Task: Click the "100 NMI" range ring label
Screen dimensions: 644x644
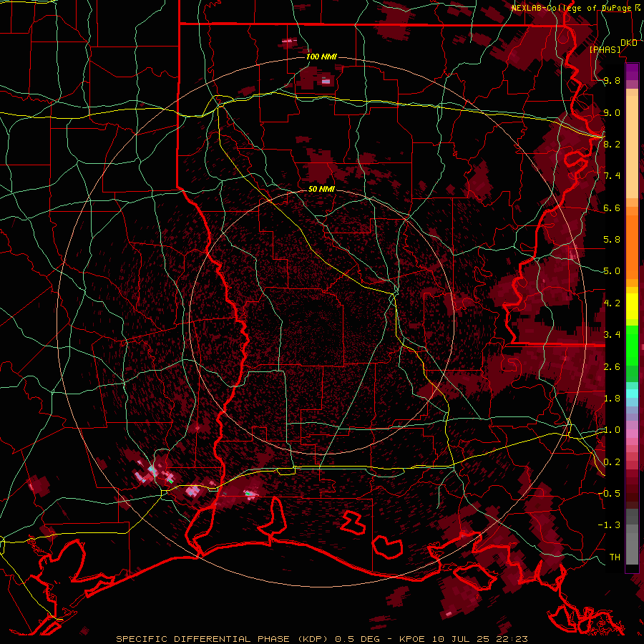Action: coord(321,57)
